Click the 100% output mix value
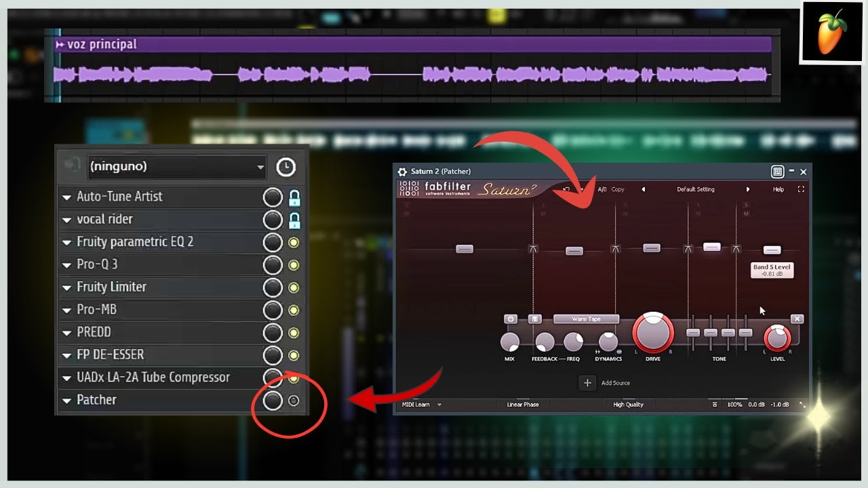The image size is (868, 488). pyautogui.click(x=734, y=405)
